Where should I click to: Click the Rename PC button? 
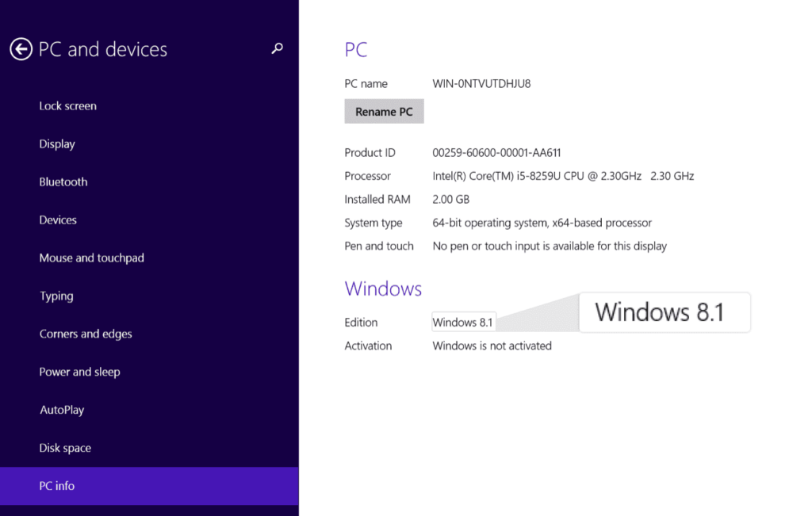384,111
